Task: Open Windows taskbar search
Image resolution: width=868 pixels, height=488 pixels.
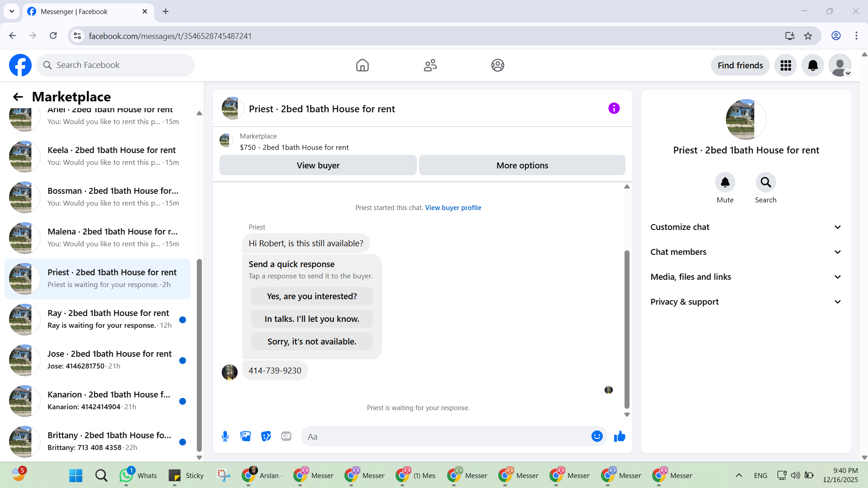Action: pyautogui.click(x=101, y=475)
